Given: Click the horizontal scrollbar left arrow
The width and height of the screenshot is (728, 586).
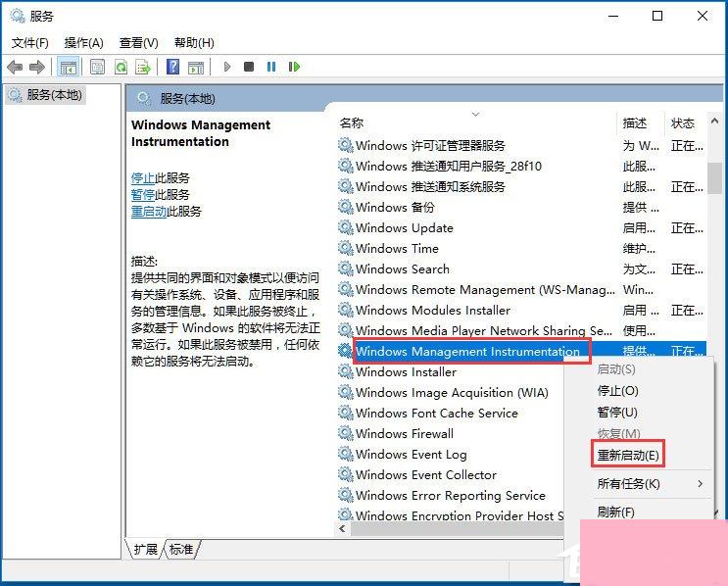Looking at the screenshot, I should 342,529.
